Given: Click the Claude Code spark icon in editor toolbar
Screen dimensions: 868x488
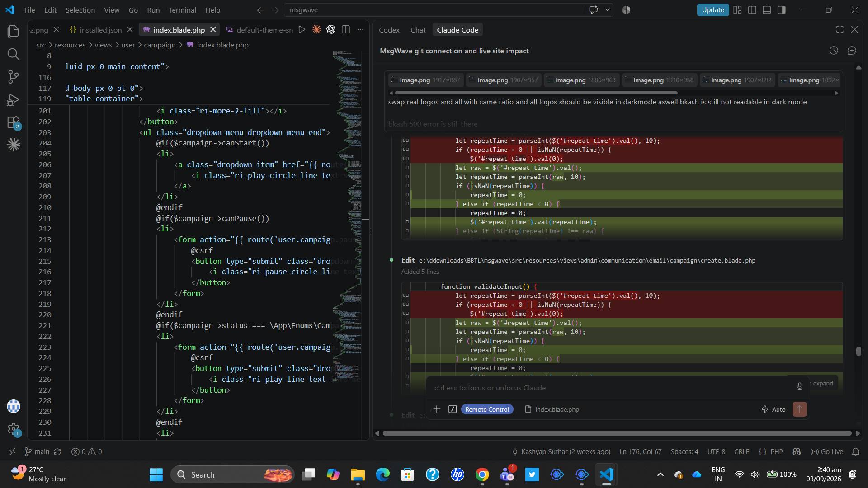Looking at the screenshot, I should 316,29.
